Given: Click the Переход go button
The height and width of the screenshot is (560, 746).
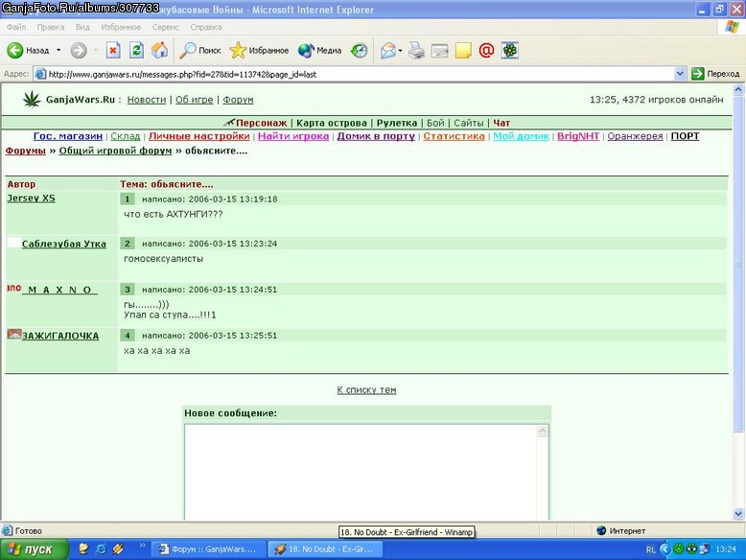Looking at the screenshot, I should coord(716,74).
